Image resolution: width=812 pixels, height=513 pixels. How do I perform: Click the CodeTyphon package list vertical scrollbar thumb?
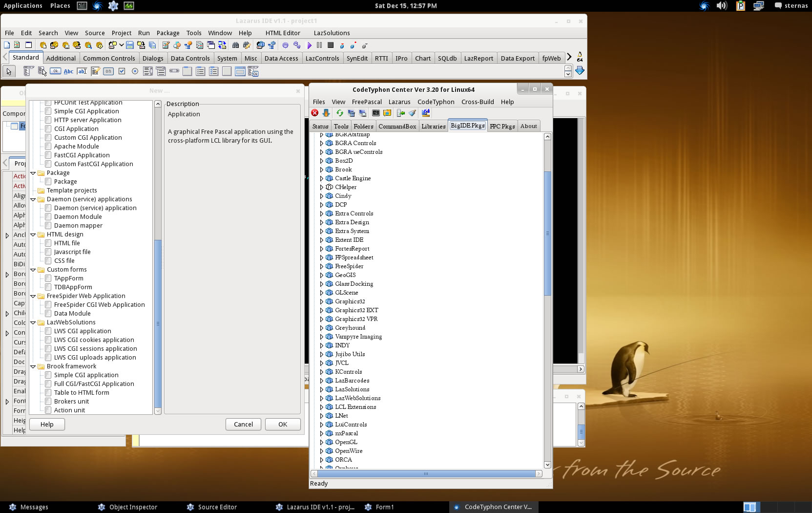pos(547,234)
